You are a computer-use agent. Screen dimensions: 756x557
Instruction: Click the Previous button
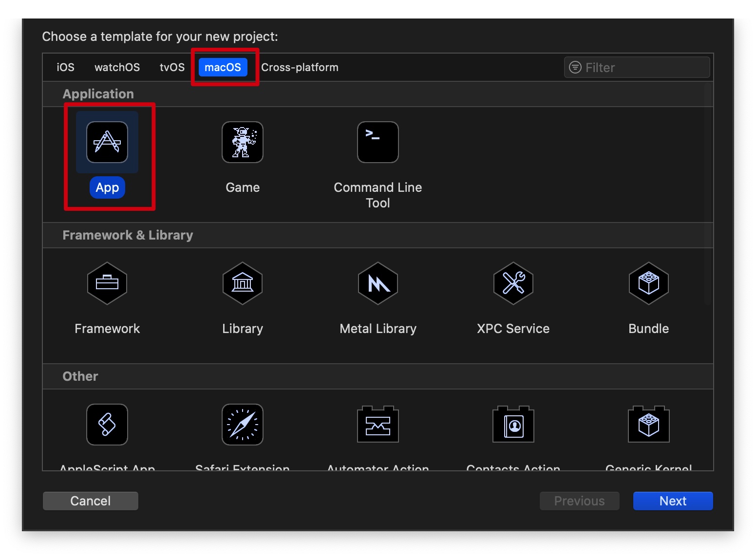point(580,501)
